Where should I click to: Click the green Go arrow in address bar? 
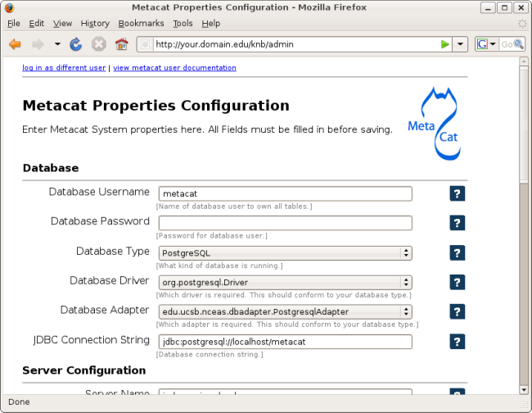(x=445, y=44)
